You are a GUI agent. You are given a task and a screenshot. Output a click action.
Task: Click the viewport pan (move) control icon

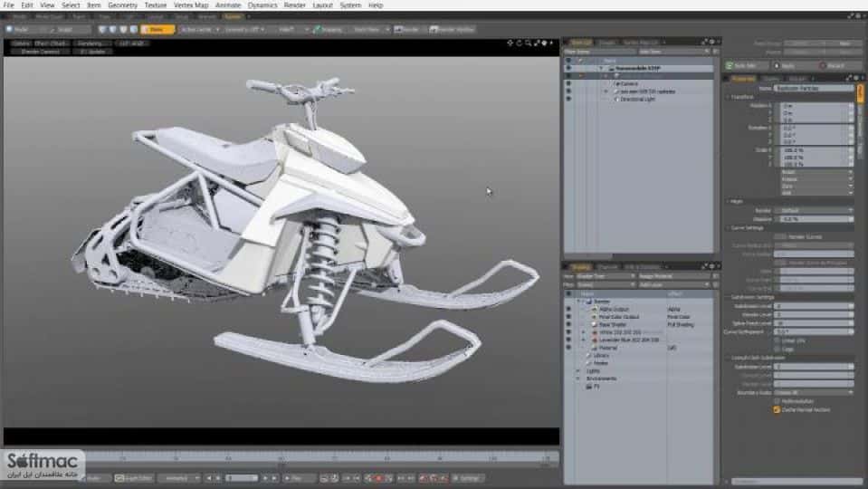click(510, 43)
